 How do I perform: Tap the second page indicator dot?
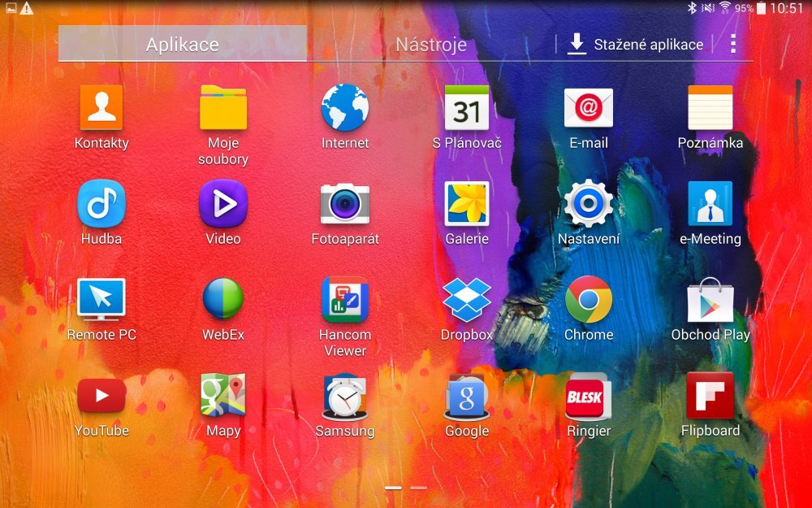pyautogui.click(x=418, y=488)
